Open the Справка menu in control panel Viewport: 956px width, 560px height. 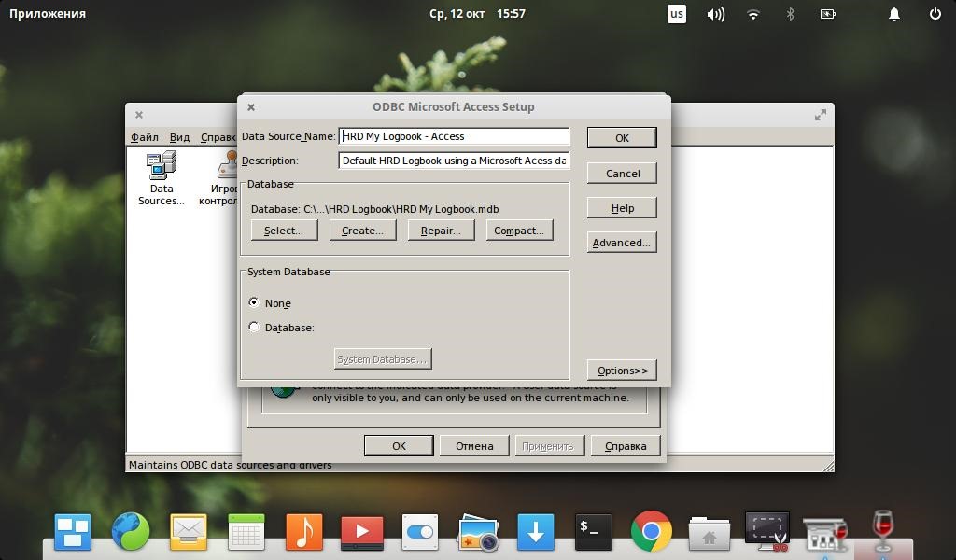click(218, 137)
